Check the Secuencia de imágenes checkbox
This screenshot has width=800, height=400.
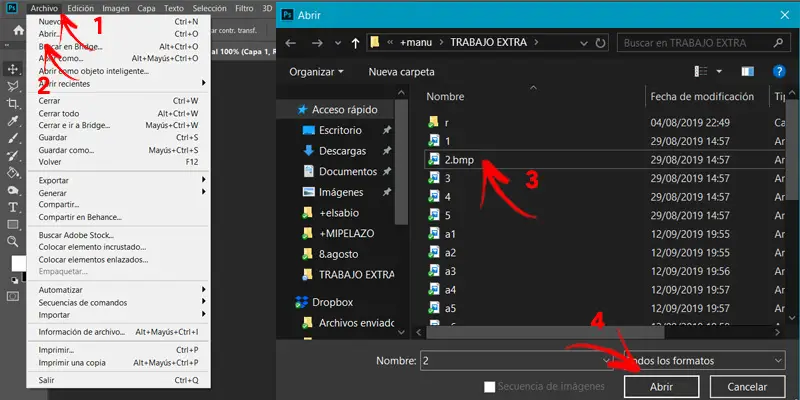click(x=489, y=387)
